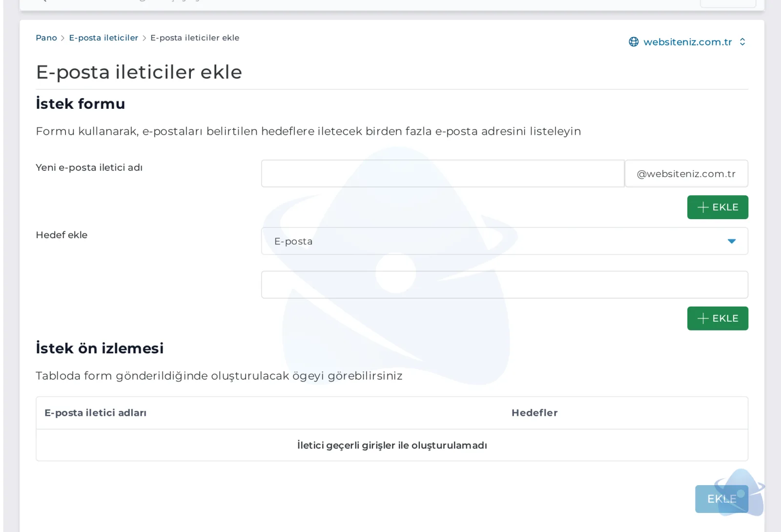Open the Hedef ekle E-posta dropdown
This screenshot has width=781, height=532.
[x=504, y=241]
